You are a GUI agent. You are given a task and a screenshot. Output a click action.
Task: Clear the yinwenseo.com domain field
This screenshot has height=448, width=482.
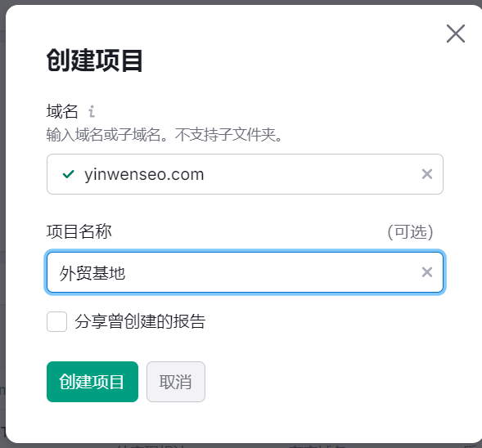(x=427, y=174)
